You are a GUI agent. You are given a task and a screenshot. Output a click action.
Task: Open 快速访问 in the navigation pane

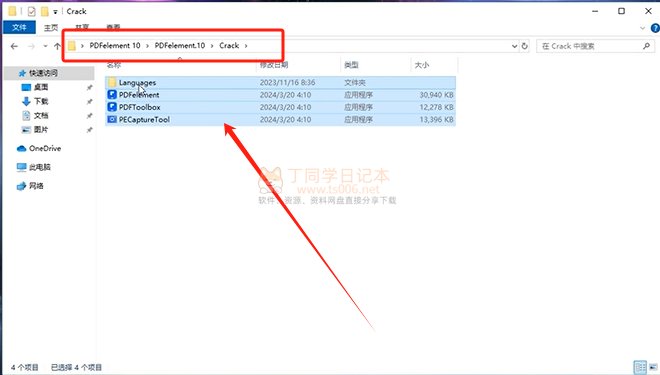click(x=43, y=73)
